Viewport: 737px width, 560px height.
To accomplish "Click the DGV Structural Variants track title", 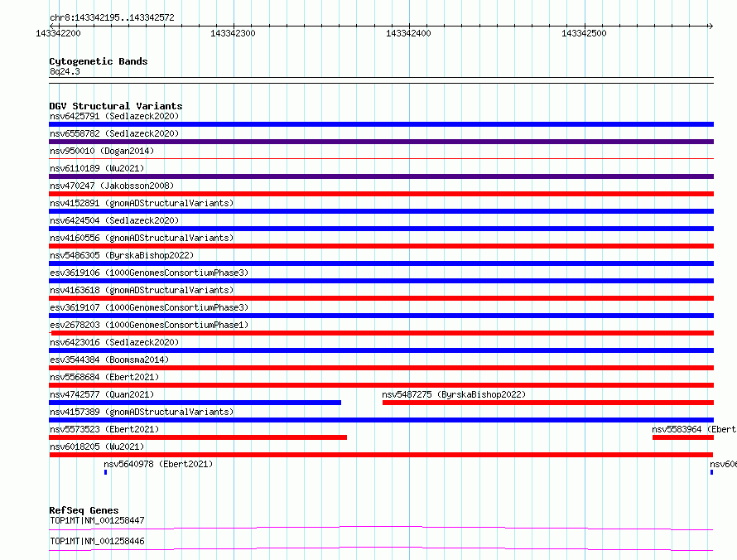I will tap(116, 106).
